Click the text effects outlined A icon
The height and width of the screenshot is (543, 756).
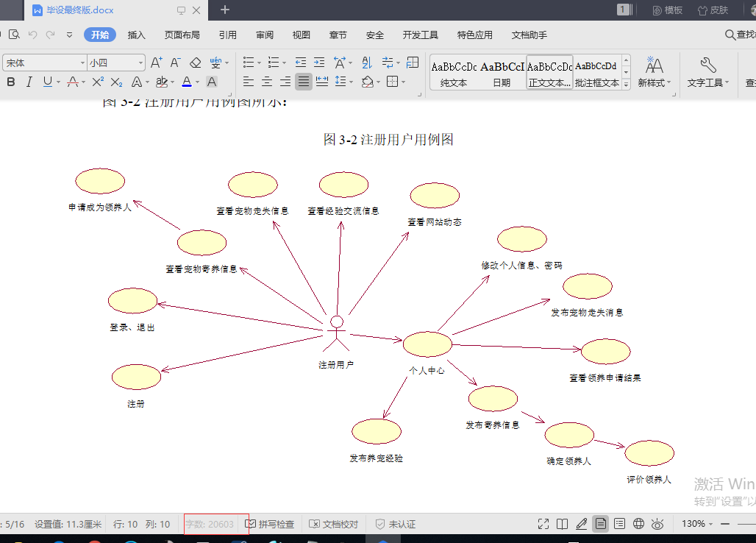(137, 82)
